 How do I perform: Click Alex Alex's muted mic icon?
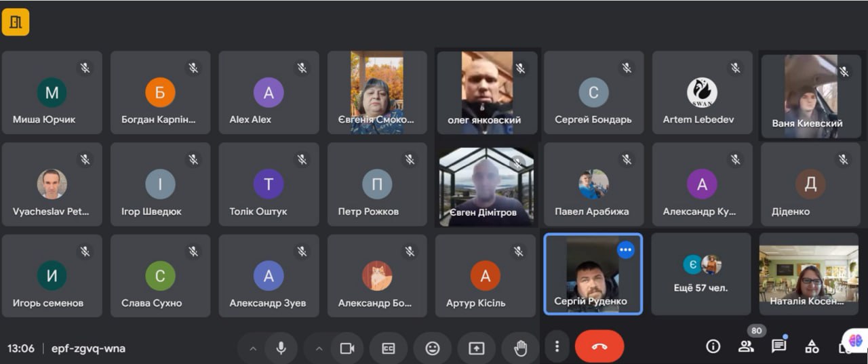tap(302, 68)
